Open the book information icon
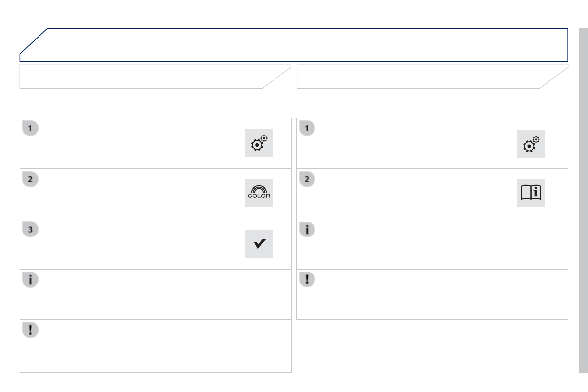 (531, 193)
